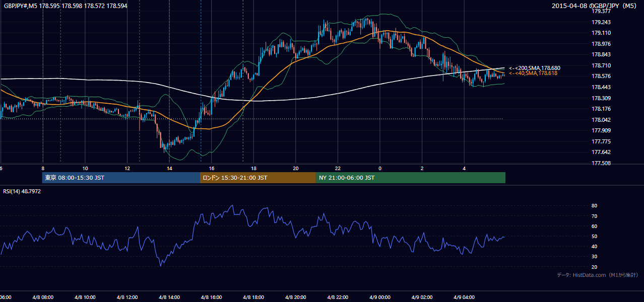This screenshot has height=302, width=644.
Task: Click the Tokyo session bar 東京 08:00-15:30 JST
Action: [121, 178]
